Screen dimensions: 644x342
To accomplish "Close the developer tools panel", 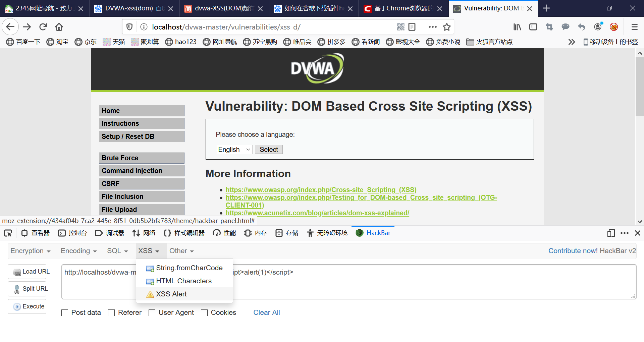I will pos(638,233).
